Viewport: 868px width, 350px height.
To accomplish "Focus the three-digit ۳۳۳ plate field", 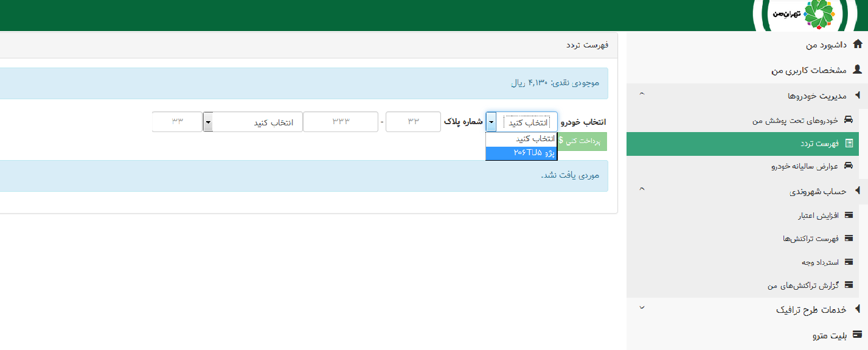I will click(341, 122).
